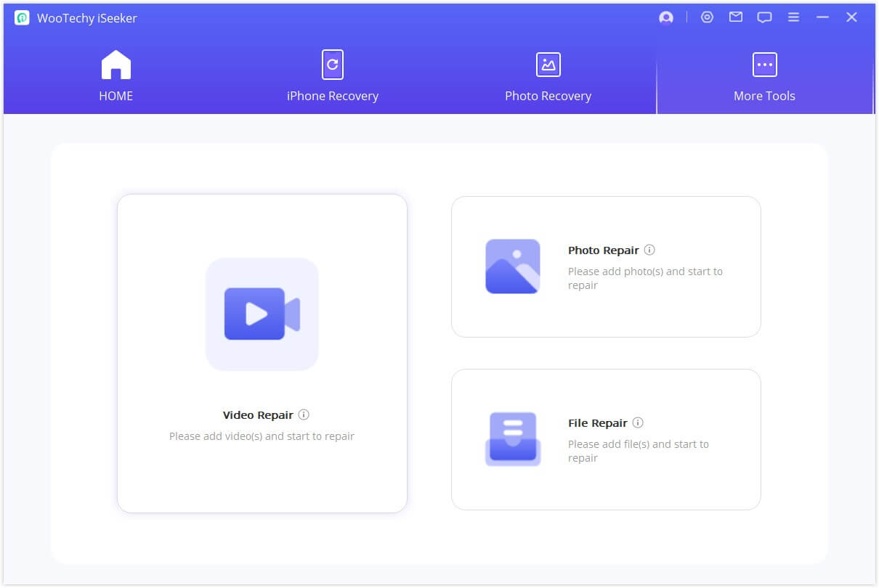This screenshot has height=588, width=879.
Task: Click the info icon beside File Repair
Action: pyautogui.click(x=638, y=422)
